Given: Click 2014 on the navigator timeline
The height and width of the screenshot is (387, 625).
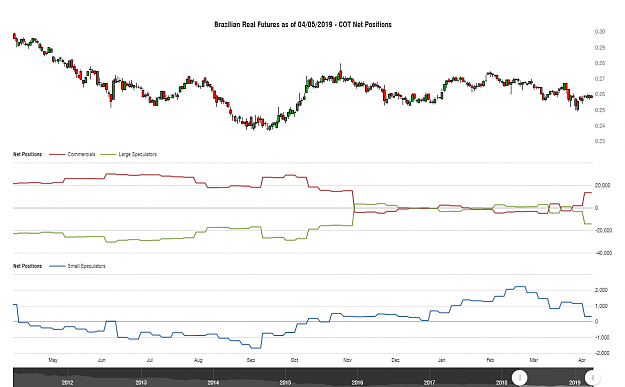Looking at the screenshot, I should [x=213, y=383].
